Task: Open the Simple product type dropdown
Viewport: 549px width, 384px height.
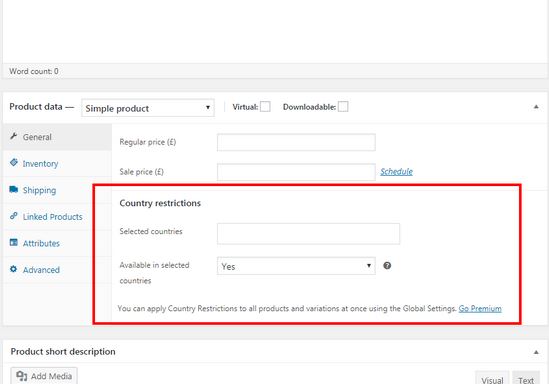Action: coord(148,108)
